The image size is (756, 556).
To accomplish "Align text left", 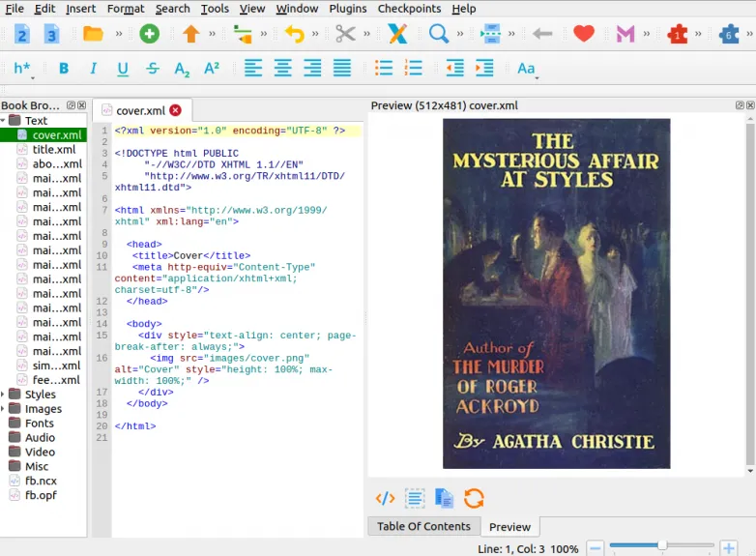I will 253,68.
